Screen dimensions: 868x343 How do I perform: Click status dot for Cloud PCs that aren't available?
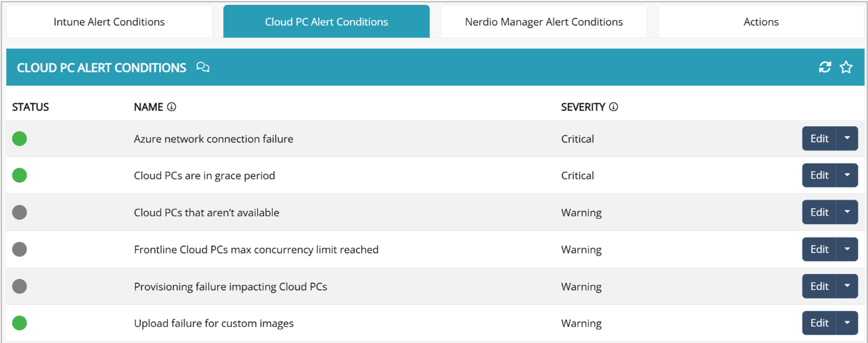click(19, 212)
